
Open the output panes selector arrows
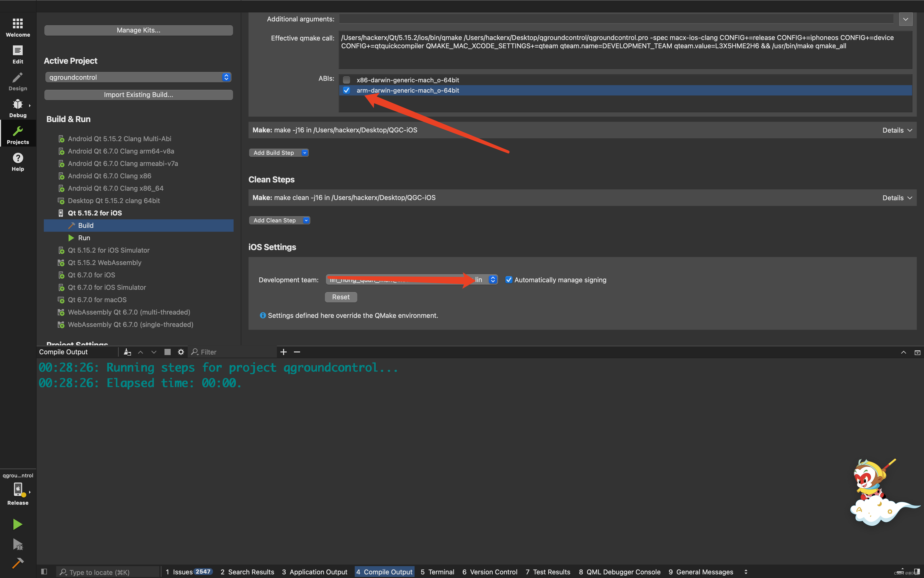[746, 572]
